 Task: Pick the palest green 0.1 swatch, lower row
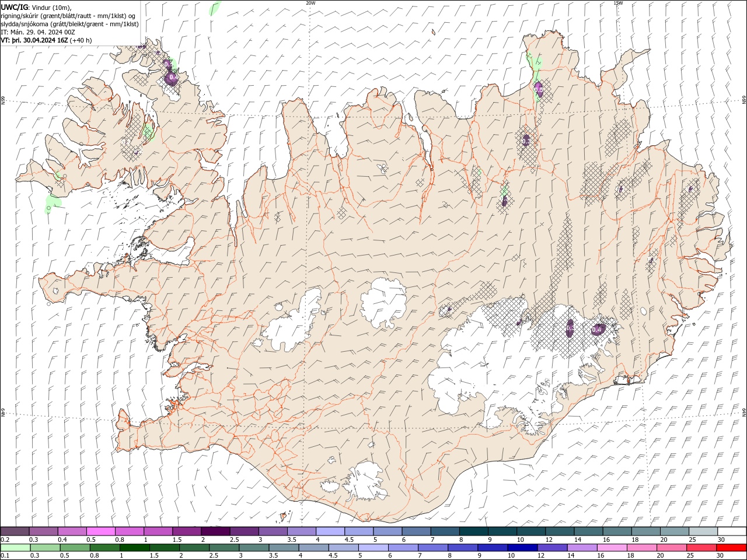[15, 548]
